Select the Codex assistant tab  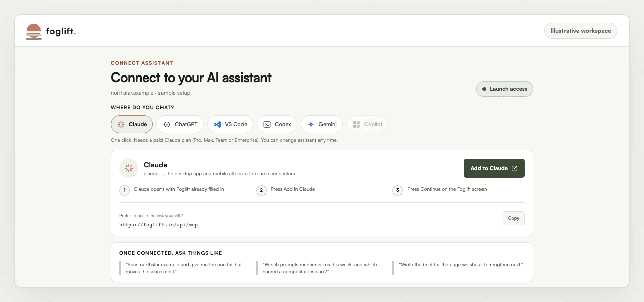(x=277, y=124)
